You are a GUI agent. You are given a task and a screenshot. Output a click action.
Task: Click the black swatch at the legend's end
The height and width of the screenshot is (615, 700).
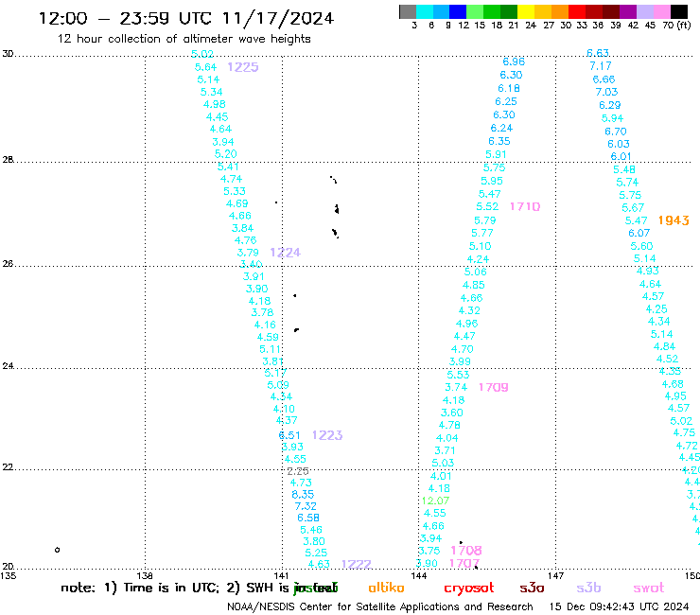[679, 11]
